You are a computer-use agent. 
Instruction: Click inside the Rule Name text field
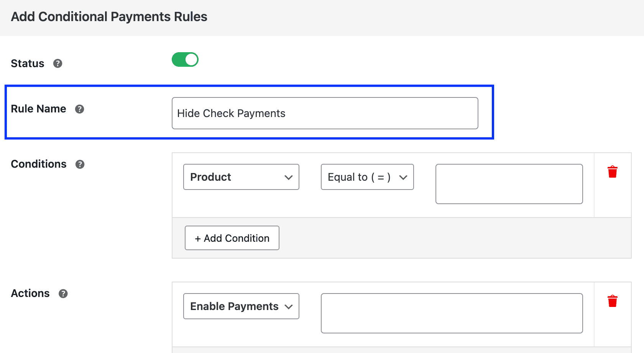[325, 113]
